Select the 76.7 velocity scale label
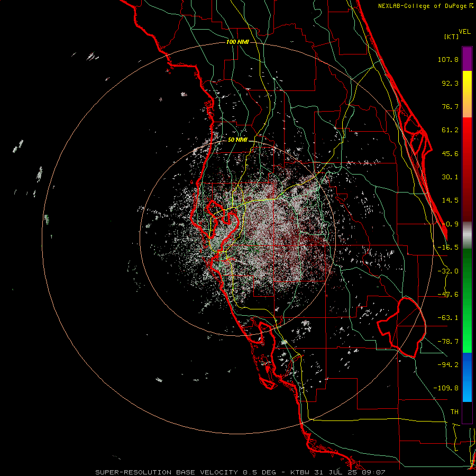Image resolution: width=476 pixels, height=476 pixels. pos(450,106)
